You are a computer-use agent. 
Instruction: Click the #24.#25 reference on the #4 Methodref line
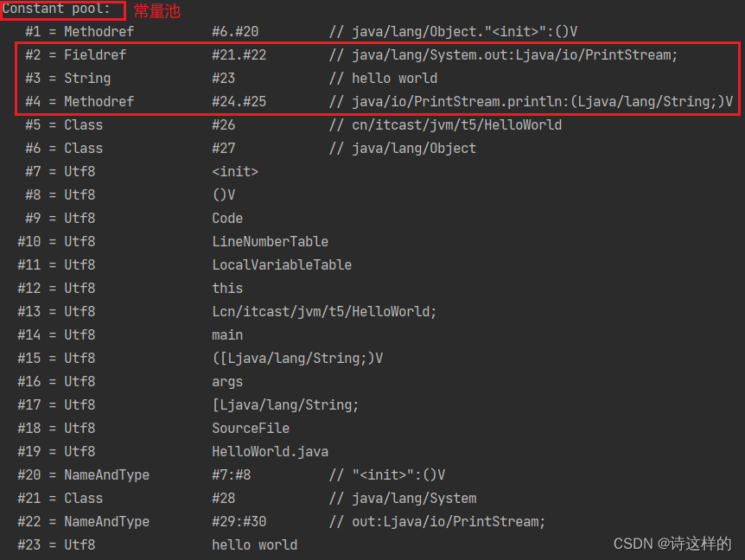coord(239,102)
